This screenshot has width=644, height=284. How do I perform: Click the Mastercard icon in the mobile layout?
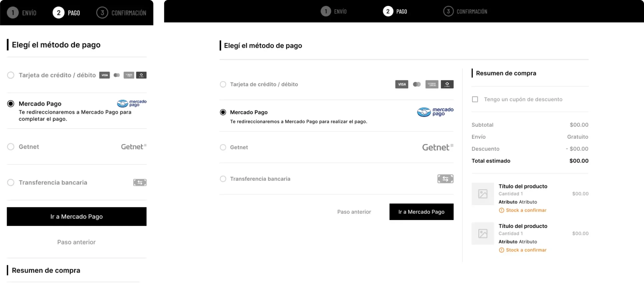[x=117, y=75]
